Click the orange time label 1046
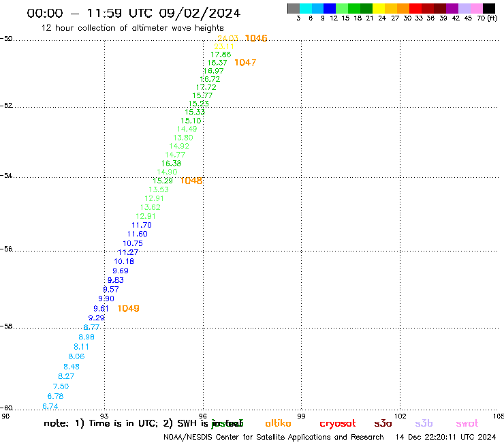 click(256, 38)
